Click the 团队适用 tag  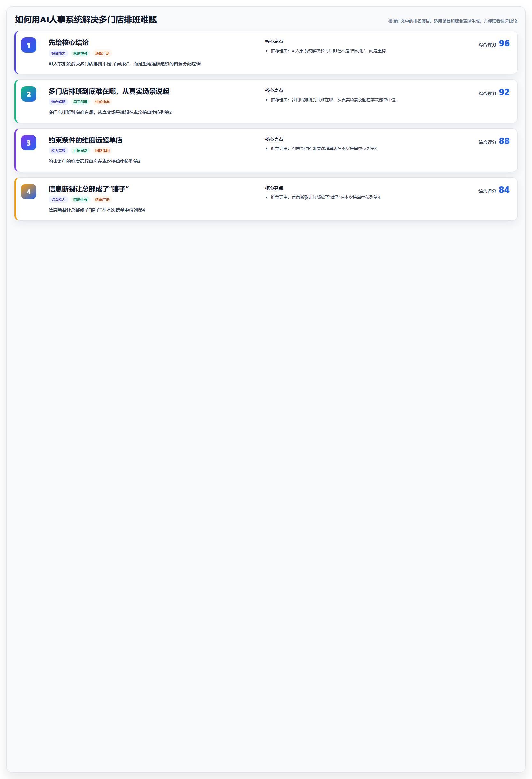102,151
